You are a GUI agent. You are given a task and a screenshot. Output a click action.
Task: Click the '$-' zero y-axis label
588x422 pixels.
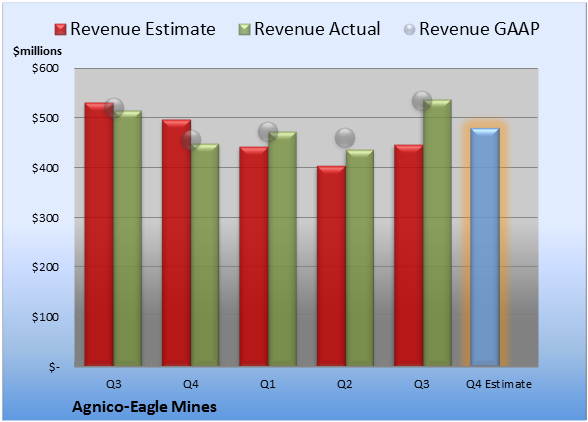tap(54, 367)
